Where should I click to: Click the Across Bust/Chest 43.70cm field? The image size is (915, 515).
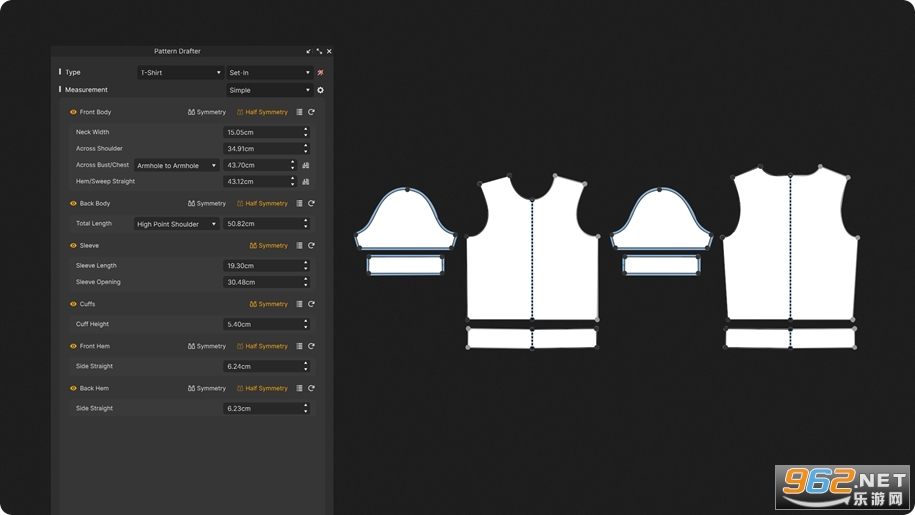(260, 165)
